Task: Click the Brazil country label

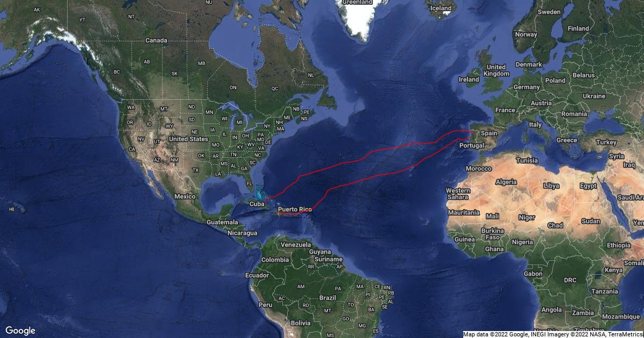Action: (327, 297)
